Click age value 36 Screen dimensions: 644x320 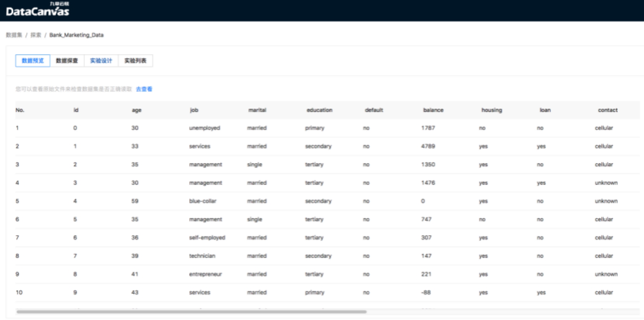pos(135,238)
